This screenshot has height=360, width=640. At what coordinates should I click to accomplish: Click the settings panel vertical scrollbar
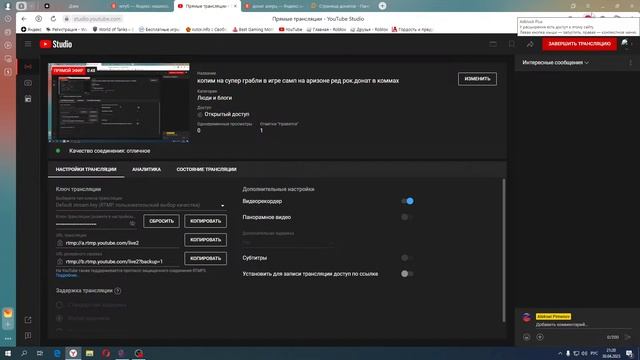point(504,250)
